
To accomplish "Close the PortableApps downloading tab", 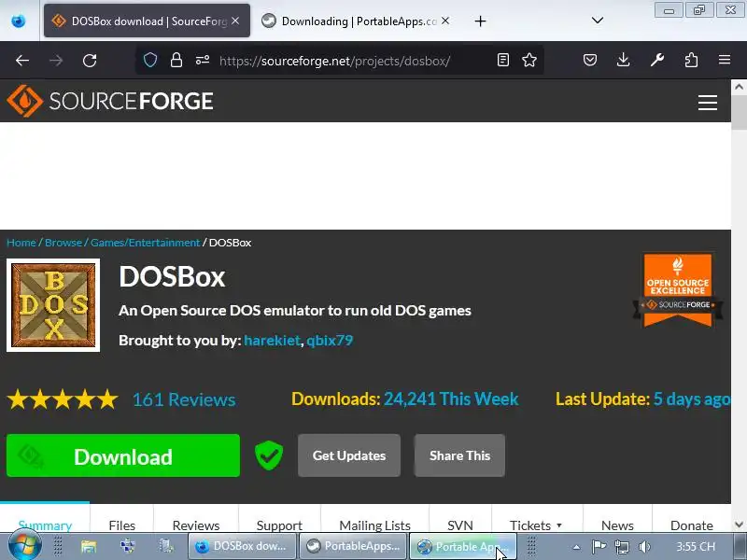I will (x=445, y=21).
